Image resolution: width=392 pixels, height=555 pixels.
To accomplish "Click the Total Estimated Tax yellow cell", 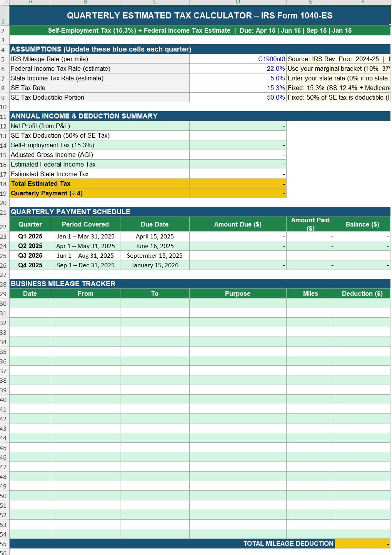I will (x=99, y=183).
